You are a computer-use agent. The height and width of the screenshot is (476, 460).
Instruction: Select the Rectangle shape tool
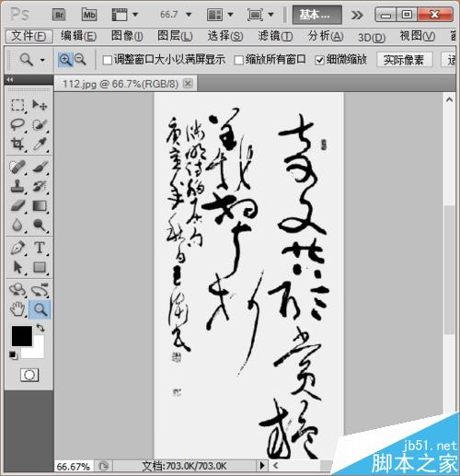pos(40,267)
